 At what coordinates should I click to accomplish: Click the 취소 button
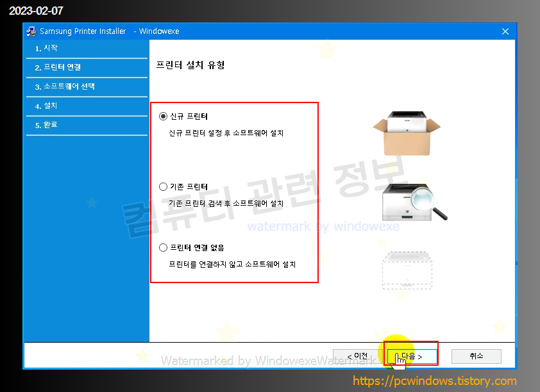click(477, 356)
